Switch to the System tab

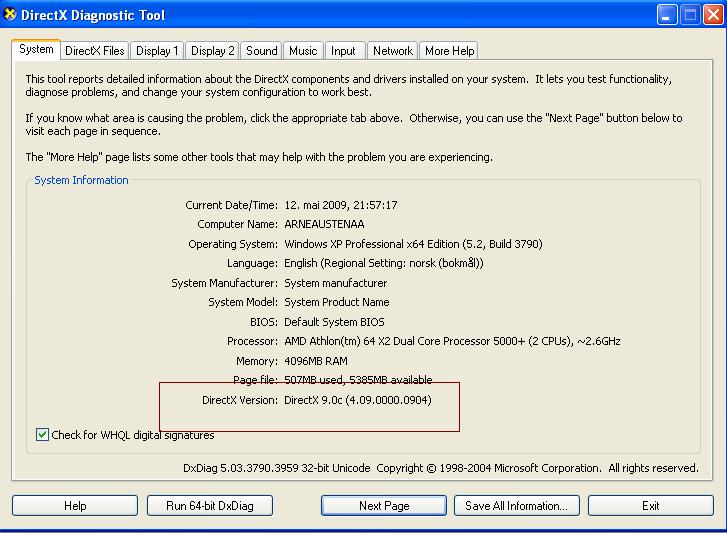click(x=36, y=49)
